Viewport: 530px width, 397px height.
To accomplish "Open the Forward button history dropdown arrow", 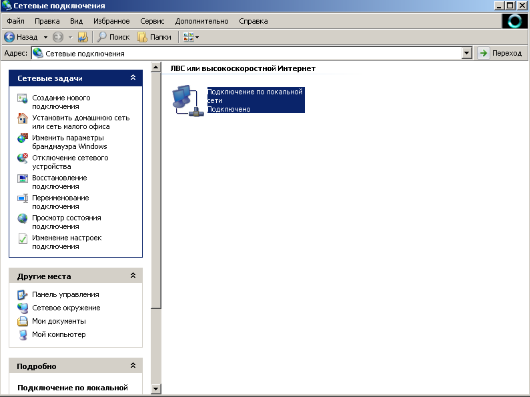I will tap(70, 37).
